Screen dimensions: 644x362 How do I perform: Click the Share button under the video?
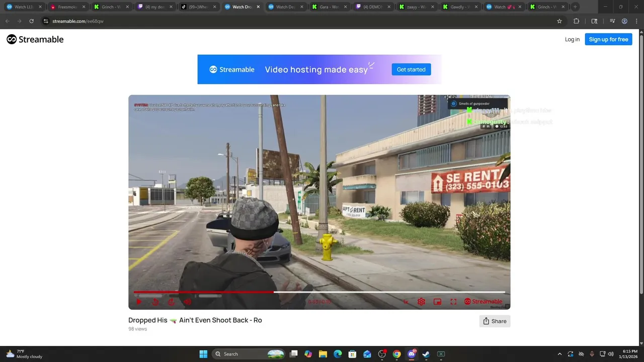(495, 321)
